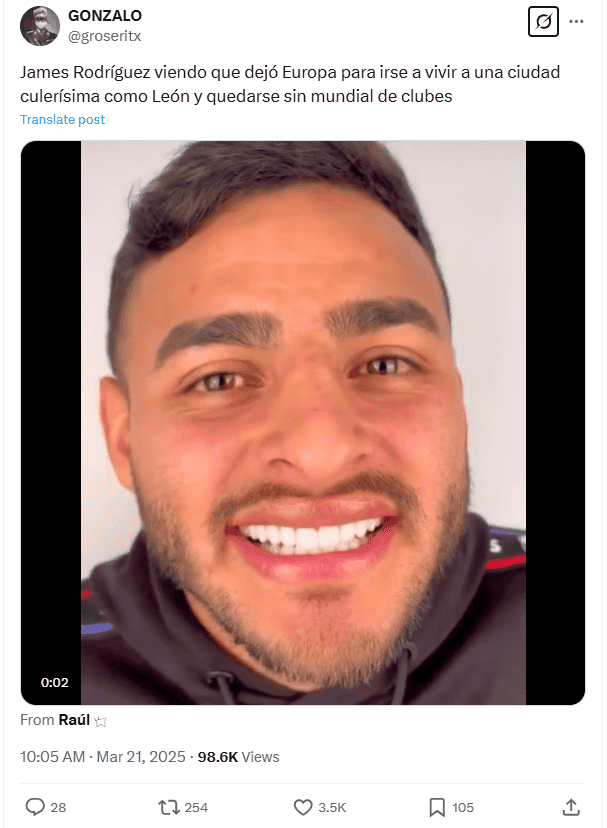Click the Translate post link
Viewport: 607px width, 828px height.
[62, 119]
